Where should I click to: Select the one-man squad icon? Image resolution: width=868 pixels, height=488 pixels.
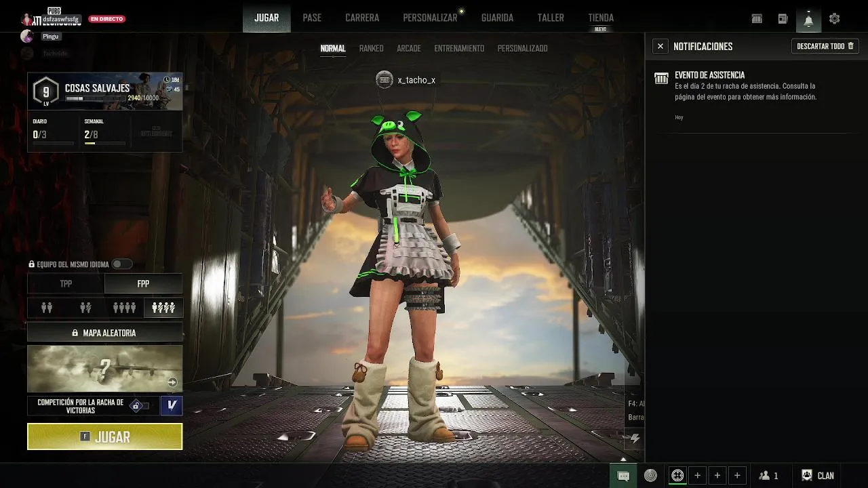[x=163, y=308]
